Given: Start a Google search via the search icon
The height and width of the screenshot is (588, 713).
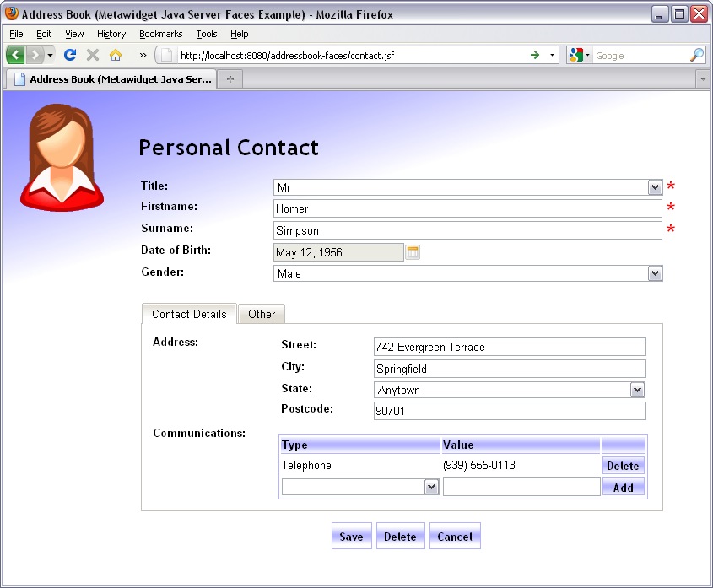Looking at the screenshot, I should pos(697,54).
